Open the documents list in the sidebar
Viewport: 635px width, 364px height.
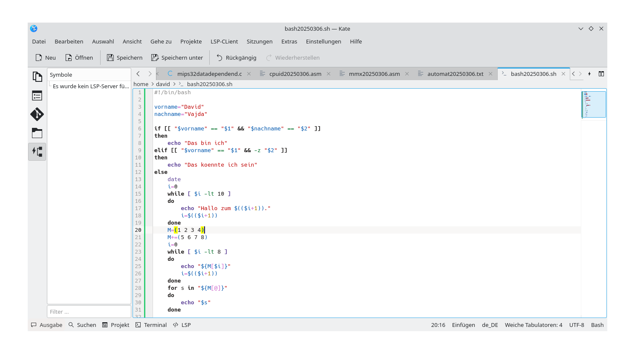pyautogui.click(x=37, y=76)
